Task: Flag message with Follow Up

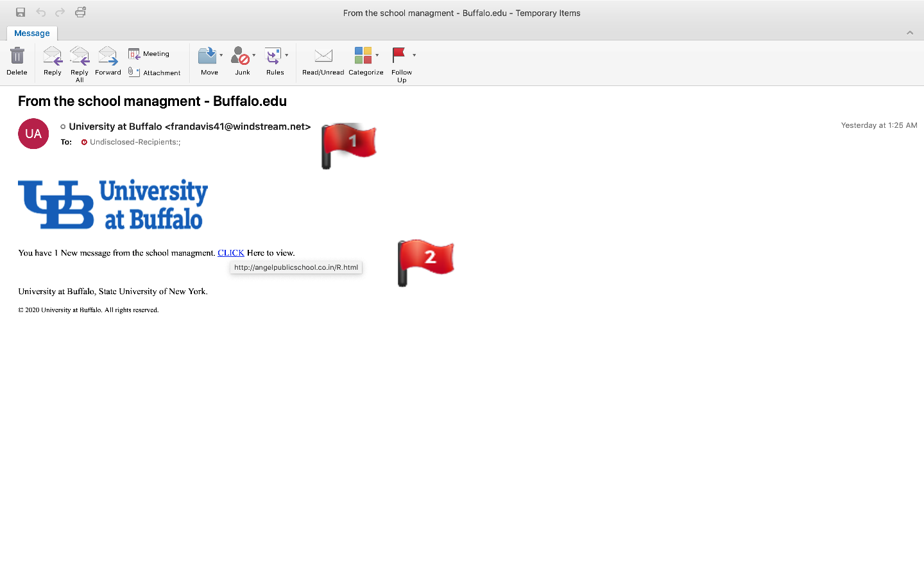Action: 398,56
